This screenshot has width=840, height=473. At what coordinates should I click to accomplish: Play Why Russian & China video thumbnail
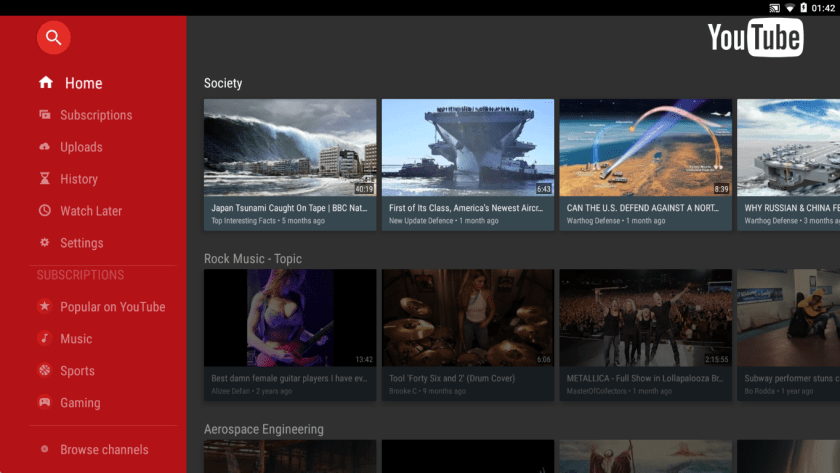(x=789, y=147)
